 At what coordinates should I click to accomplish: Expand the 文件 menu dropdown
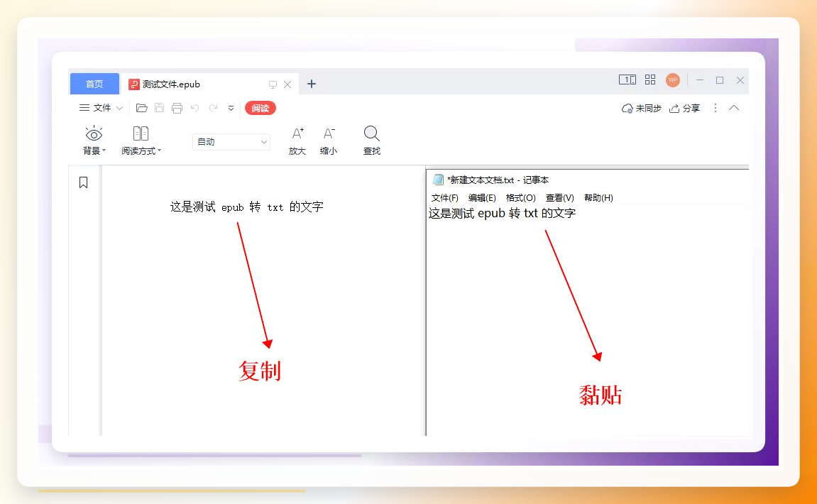tap(101, 108)
